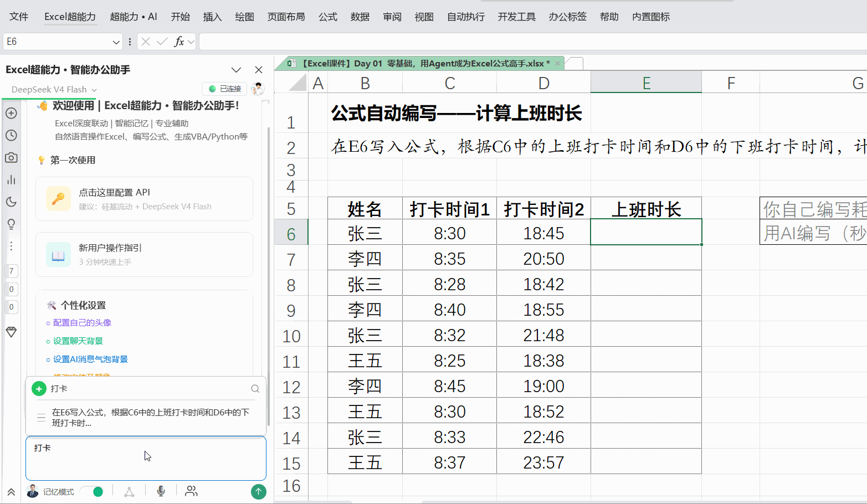The height and width of the screenshot is (504, 867).
Task: Click the Name Box showing E6
Action: click(x=57, y=42)
